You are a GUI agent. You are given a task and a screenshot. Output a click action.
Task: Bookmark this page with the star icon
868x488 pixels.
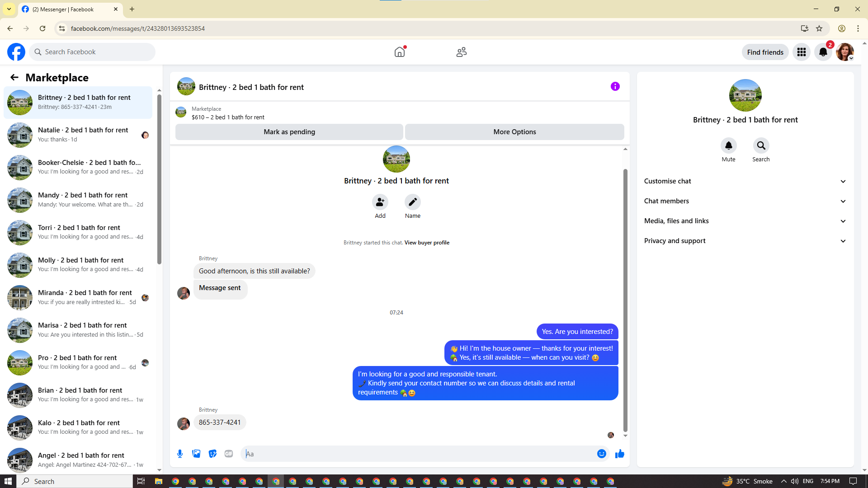[819, 28]
